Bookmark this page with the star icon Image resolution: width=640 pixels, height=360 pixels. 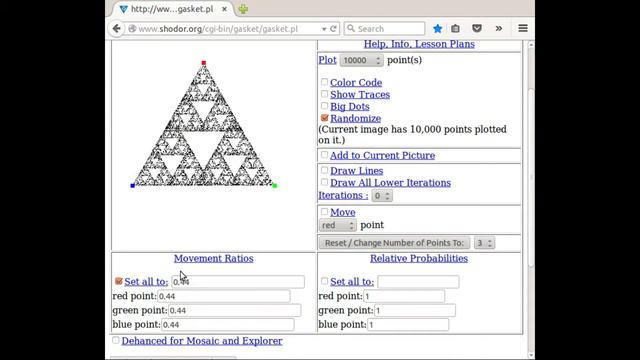pyautogui.click(x=438, y=29)
